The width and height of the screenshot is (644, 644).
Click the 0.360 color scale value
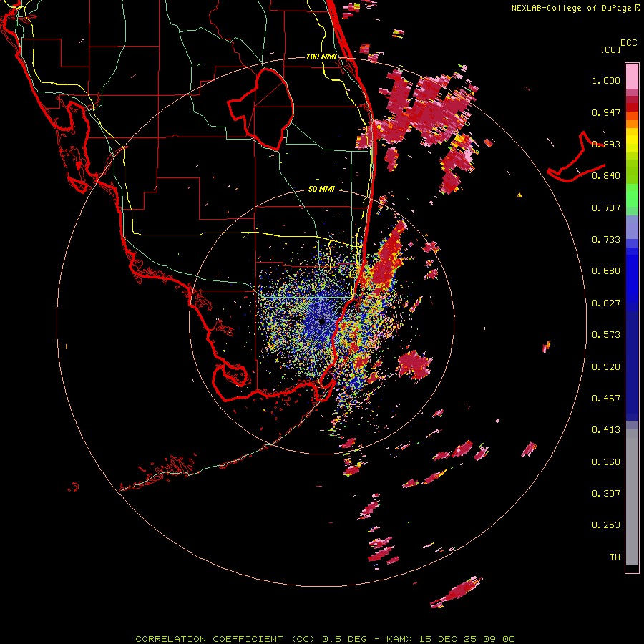606,462
